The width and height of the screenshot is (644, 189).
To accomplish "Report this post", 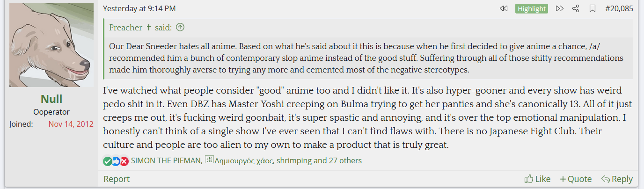I will (117, 179).
